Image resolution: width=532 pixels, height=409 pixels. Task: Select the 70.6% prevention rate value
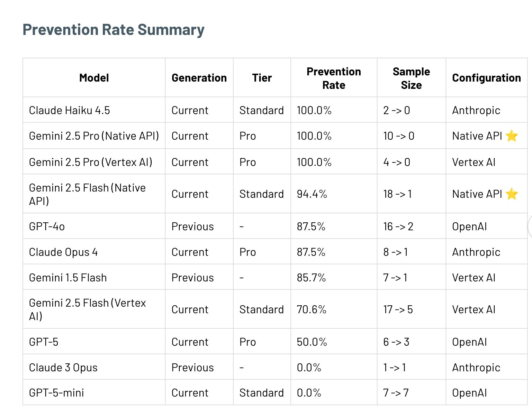312,309
